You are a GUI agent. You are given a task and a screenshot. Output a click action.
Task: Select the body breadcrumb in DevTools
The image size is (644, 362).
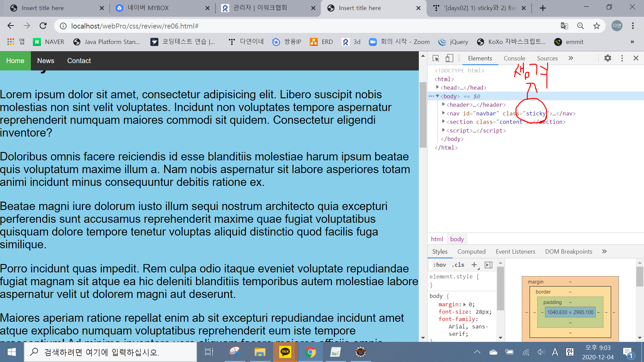(x=457, y=239)
